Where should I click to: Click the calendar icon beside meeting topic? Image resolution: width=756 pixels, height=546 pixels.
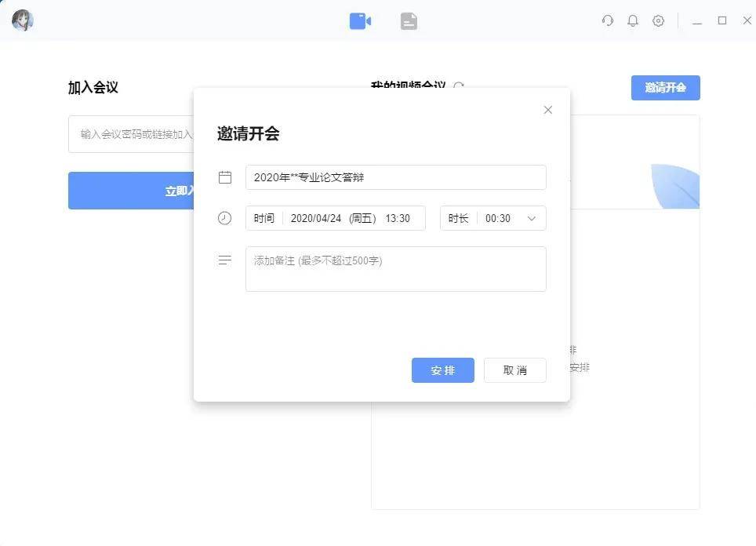[x=225, y=177]
